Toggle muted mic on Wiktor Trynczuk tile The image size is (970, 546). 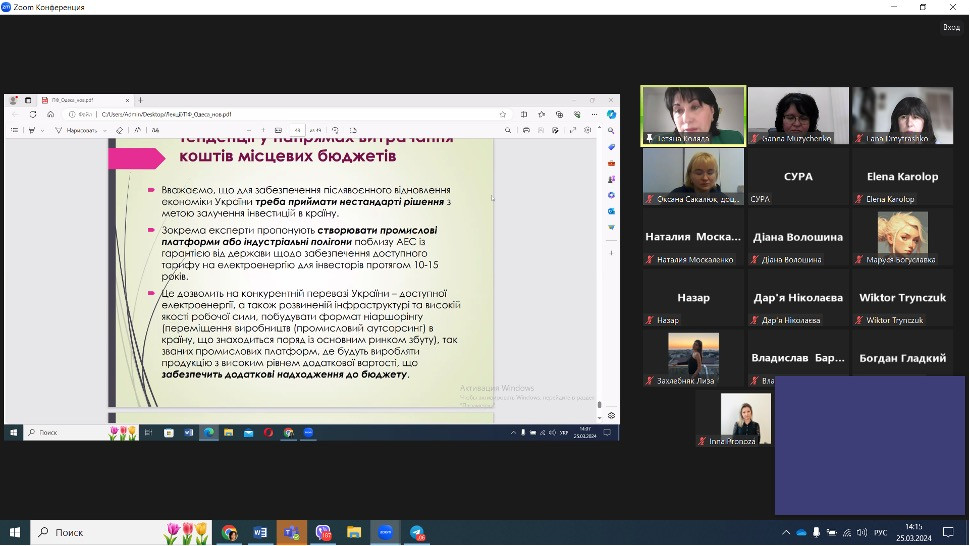(x=859, y=320)
